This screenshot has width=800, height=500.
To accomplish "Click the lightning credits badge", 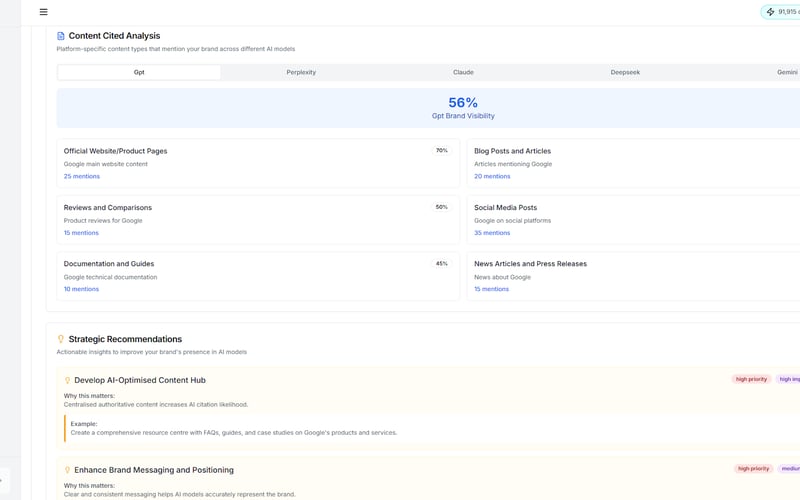I will point(781,12).
